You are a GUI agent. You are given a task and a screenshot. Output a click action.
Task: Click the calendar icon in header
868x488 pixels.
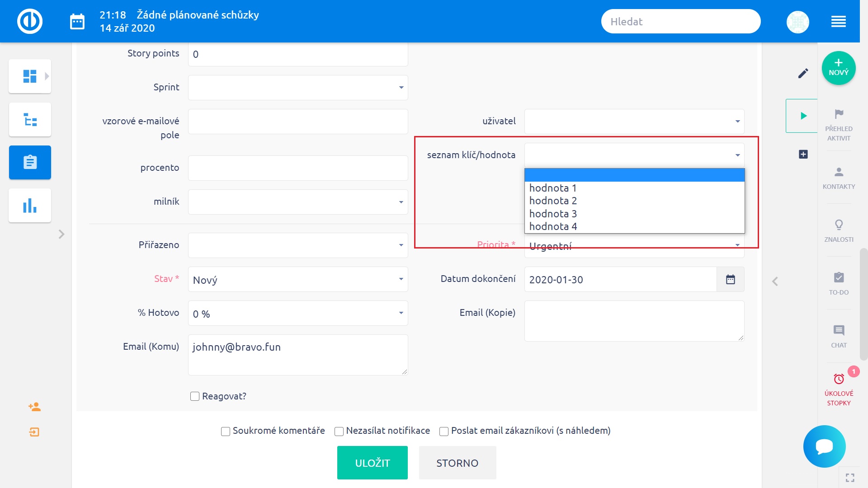coord(77,21)
